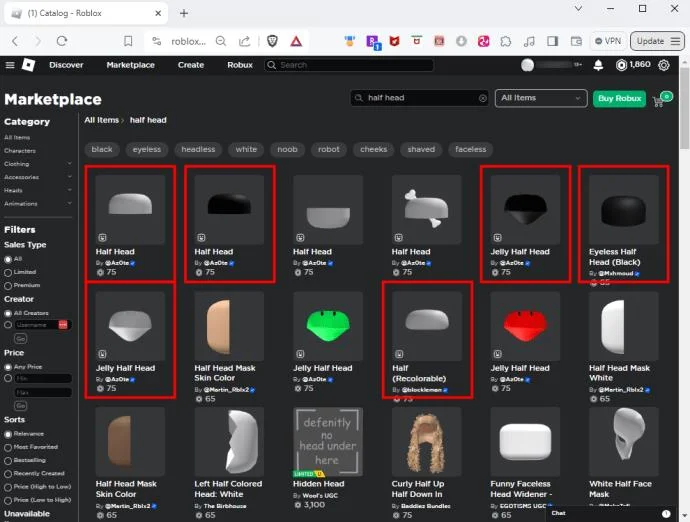
Task: Toggle the browser sidebar panel icon
Action: point(553,41)
